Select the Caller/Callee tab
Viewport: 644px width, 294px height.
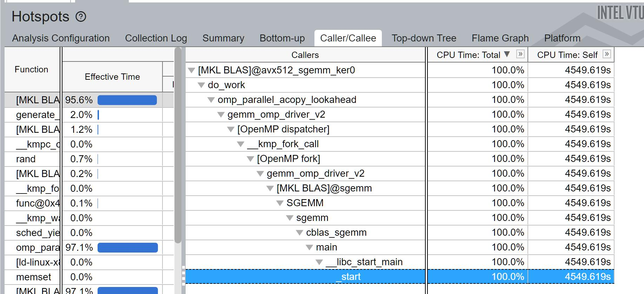tap(348, 38)
